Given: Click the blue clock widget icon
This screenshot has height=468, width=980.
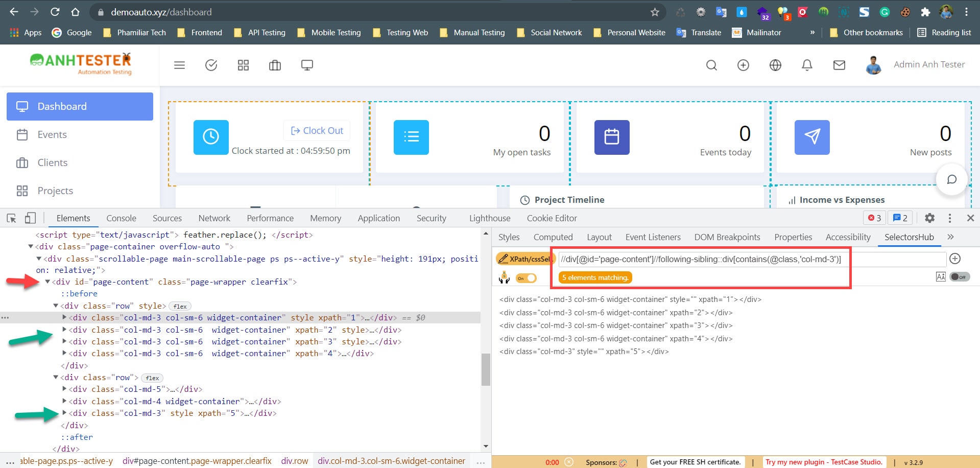Looking at the screenshot, I should 211,137.
